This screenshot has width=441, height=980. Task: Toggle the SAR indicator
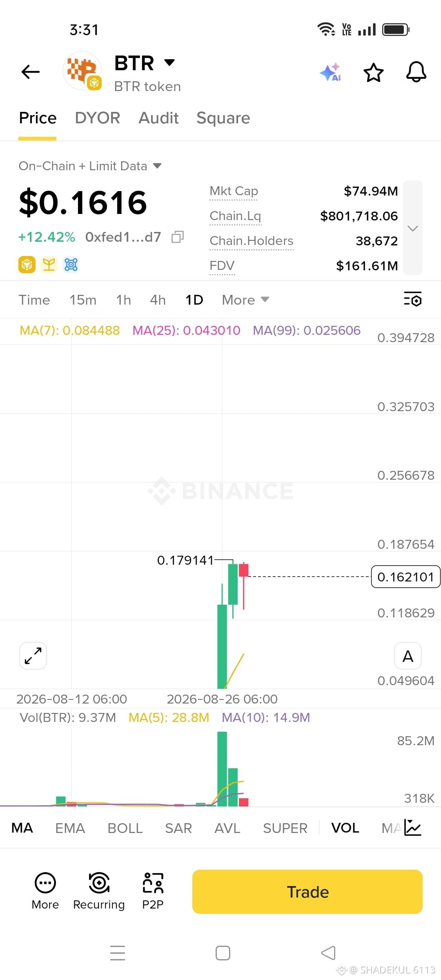pyautogui.click(x=178, y=828)
